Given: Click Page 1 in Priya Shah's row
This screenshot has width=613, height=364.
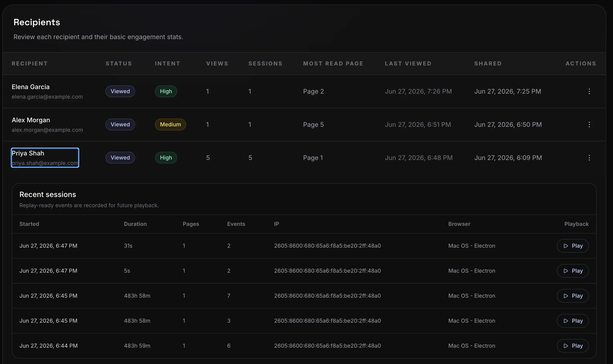Looking at the screenshot, I should [x=313, y=157].
